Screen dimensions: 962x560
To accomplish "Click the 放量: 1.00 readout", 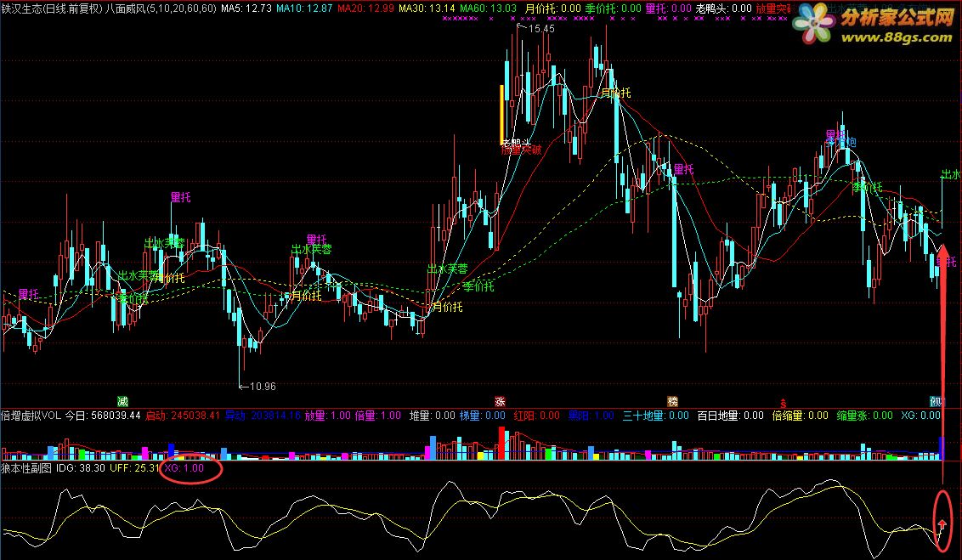I will (328, 416).
